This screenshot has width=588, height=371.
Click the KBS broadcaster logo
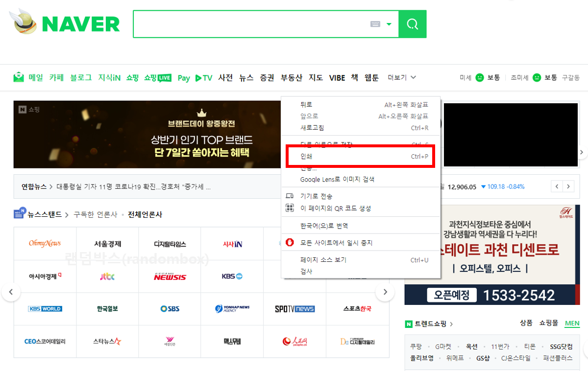[x=232, y=277]
